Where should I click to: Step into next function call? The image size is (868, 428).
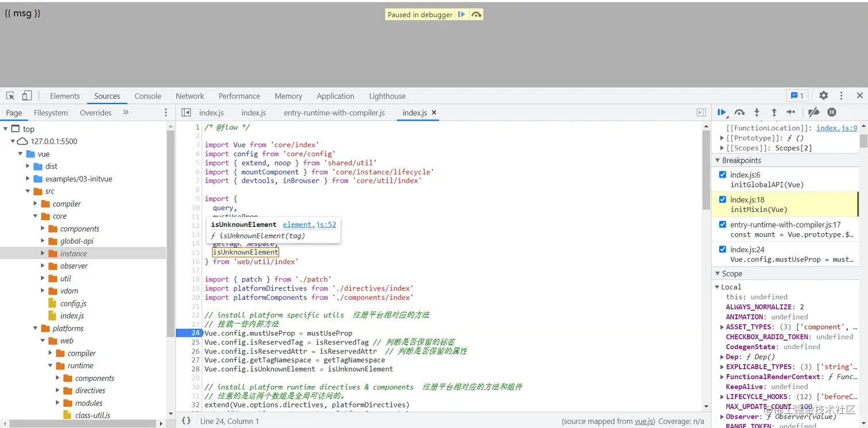pyautogui.click(x=757, y=113)
